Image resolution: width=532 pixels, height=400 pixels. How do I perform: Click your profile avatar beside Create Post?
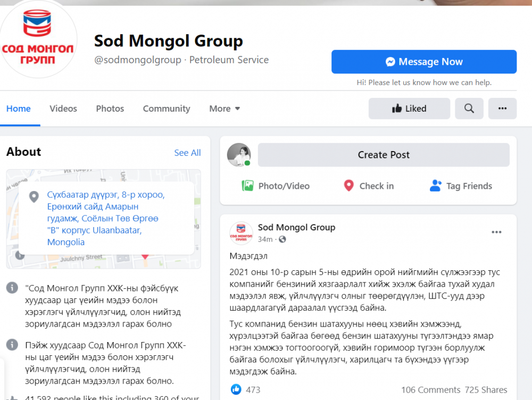click(x=239, y=155)
